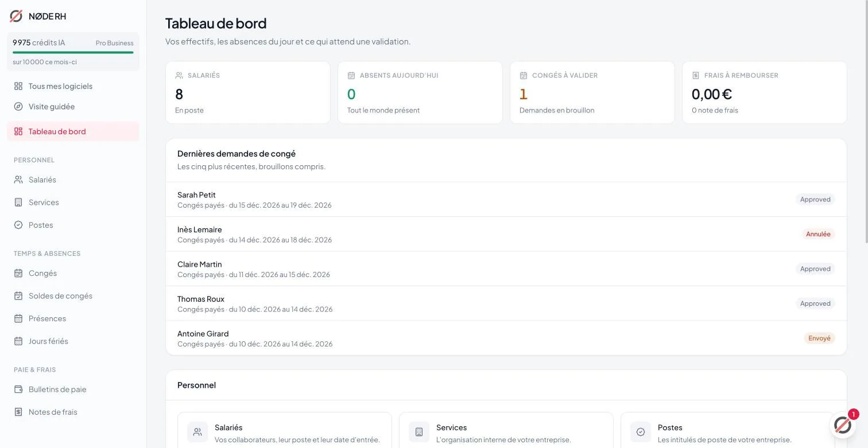
Task: Click the Salariés people icon in sidebar
Action: [x=18, y=180]
